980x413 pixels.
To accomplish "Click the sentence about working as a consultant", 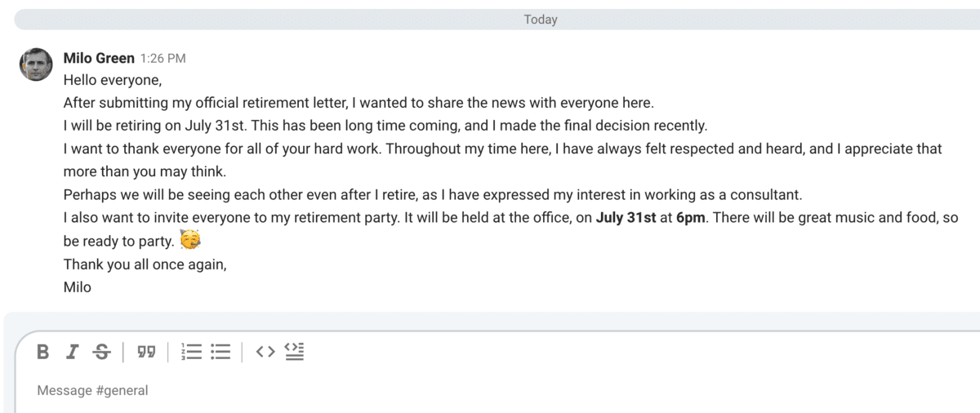I will [x=434, y=195].
